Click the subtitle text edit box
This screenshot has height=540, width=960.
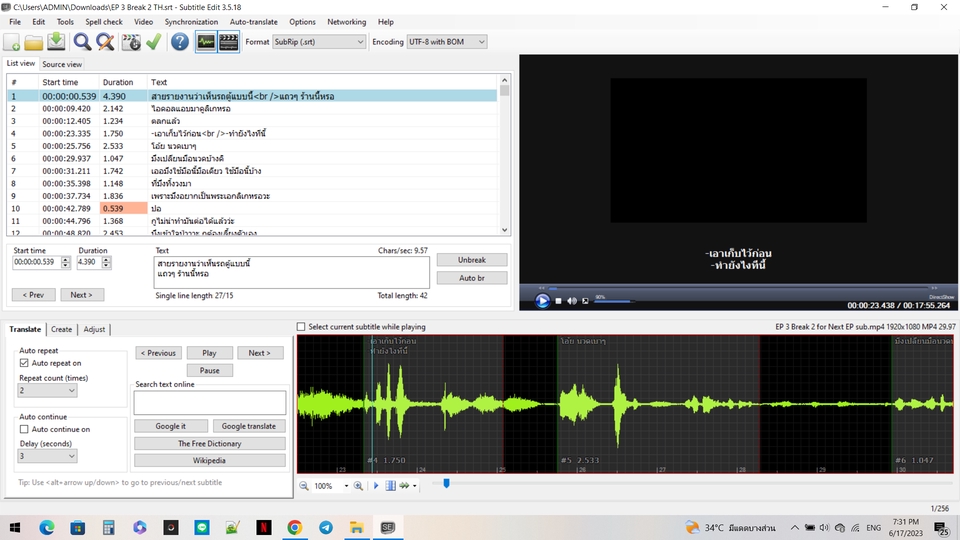(291, 272)
